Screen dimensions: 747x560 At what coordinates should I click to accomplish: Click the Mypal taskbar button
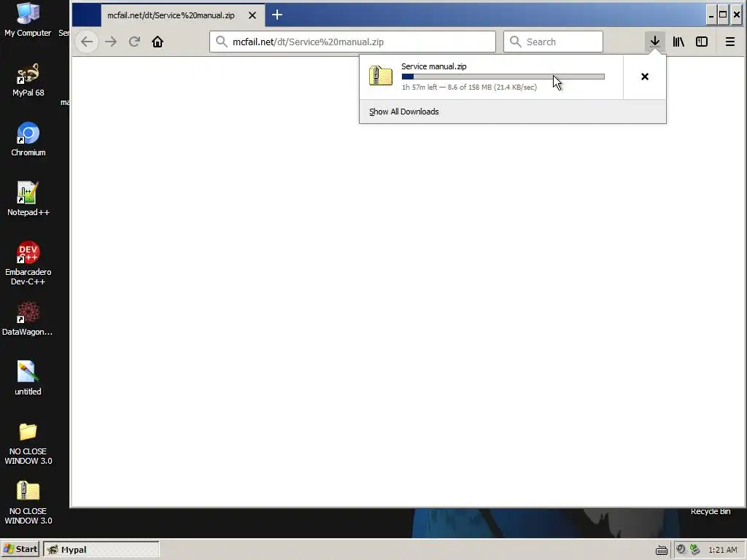(101, 549)
